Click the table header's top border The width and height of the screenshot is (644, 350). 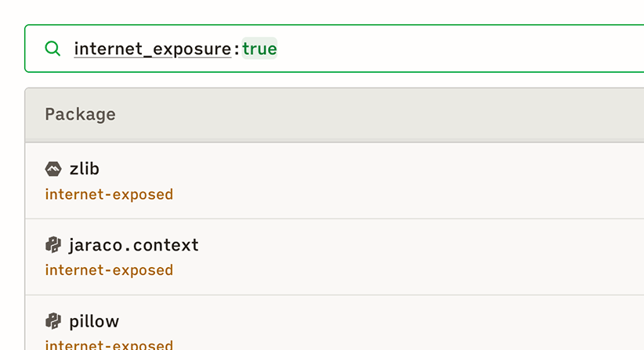point(313,88)
